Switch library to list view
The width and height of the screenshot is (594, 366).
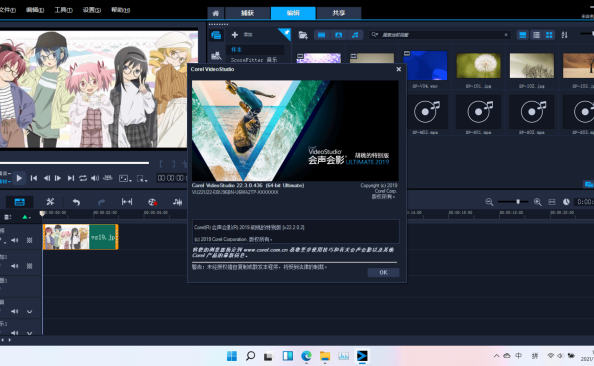[536, 35]
